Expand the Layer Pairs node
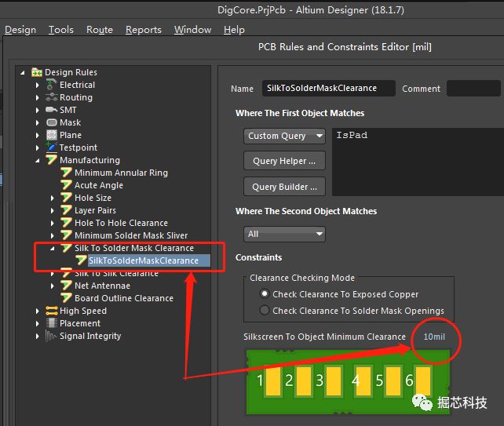504x426 pixels. pos(52,211)
